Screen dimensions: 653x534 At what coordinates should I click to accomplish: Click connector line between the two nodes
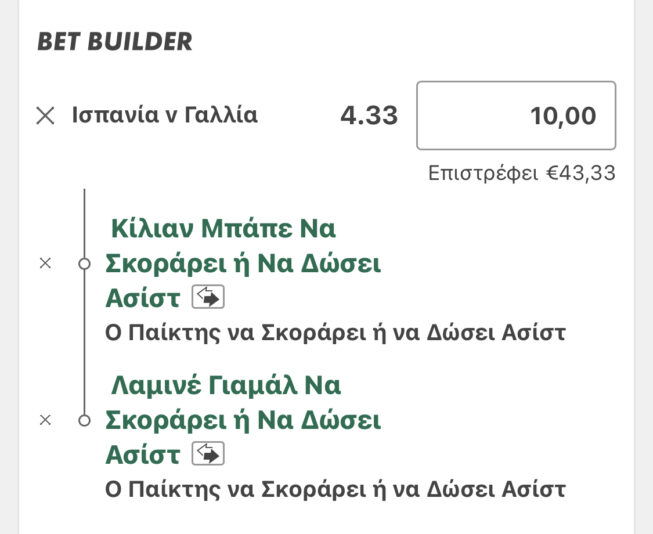[85, 342]
